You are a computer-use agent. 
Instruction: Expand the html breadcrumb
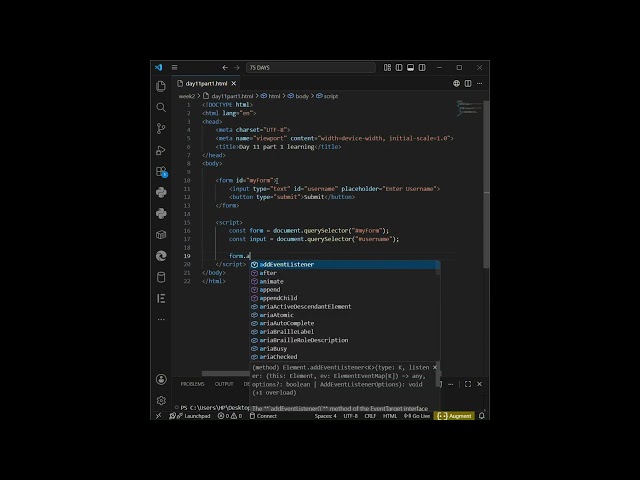(270, 96)
